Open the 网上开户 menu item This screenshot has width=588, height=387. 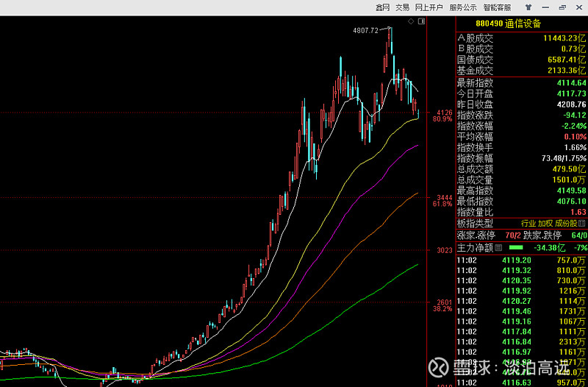[429, 7]
